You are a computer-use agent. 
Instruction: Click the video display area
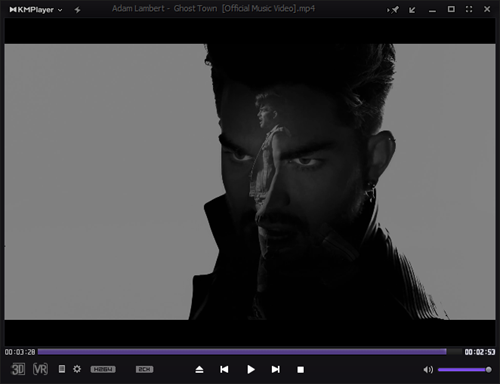(x=250, y=182)
